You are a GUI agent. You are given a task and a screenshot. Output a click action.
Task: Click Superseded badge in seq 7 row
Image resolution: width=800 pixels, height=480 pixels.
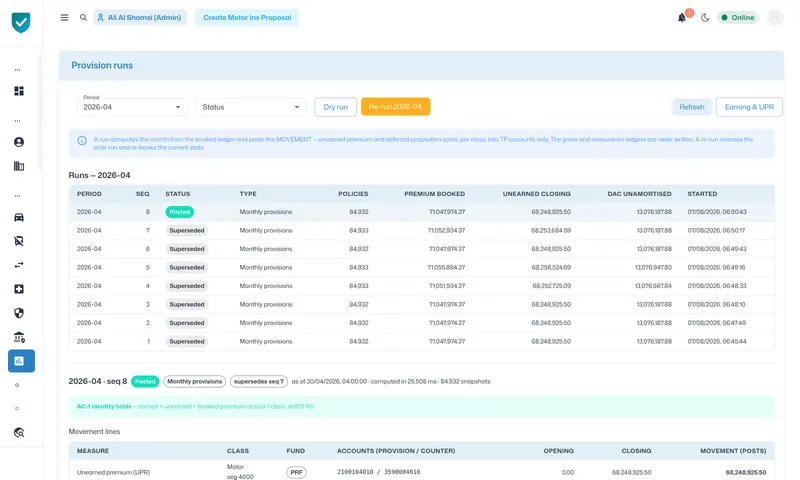[x=187, y=231]
